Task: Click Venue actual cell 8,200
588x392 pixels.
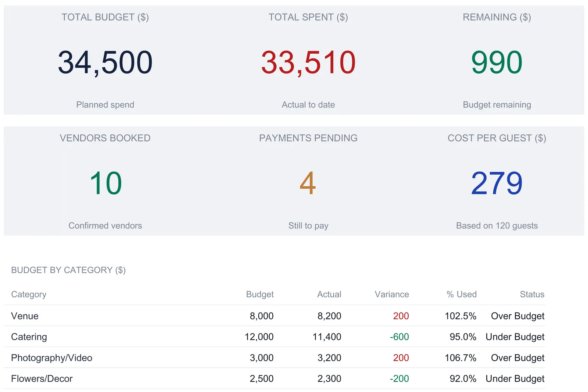Action: tap(329, 316)
